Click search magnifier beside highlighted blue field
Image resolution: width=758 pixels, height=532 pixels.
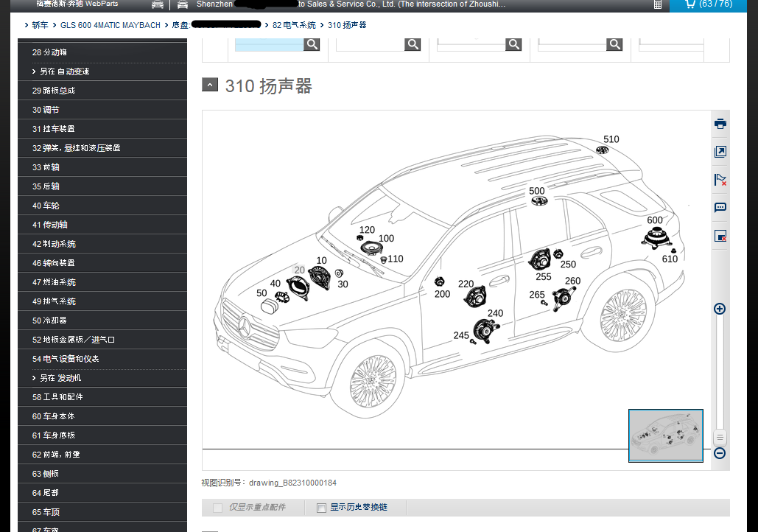312,44
